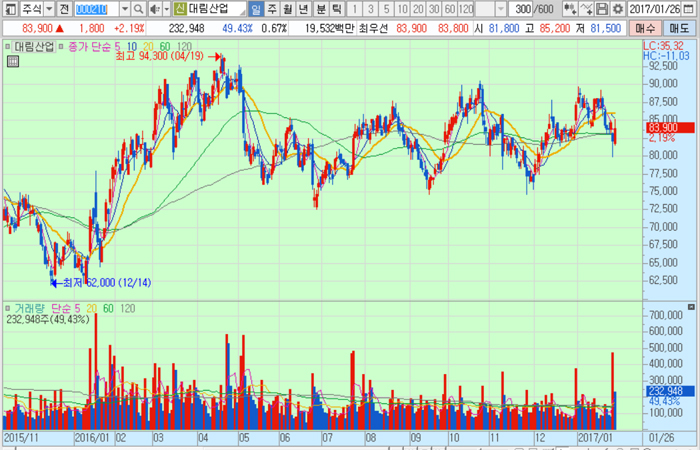Click the speaker sound icon in toolbar

pyautogui.click(x=156, y=9)
